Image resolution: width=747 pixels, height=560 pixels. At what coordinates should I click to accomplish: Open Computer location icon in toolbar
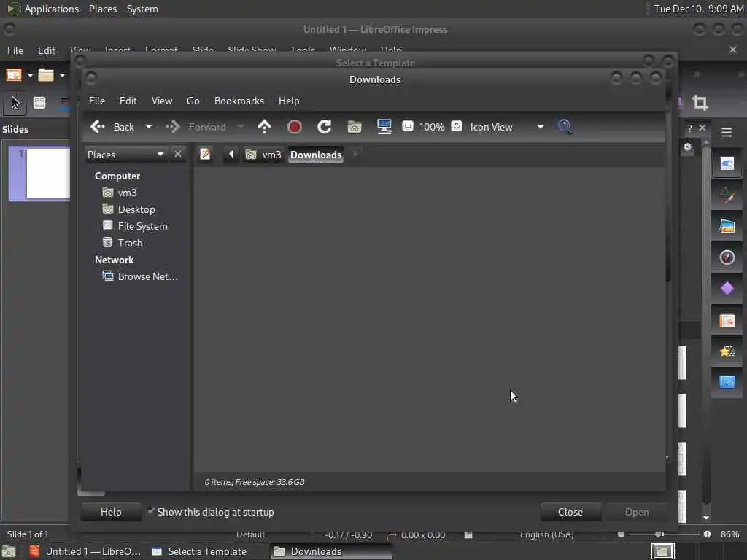click(x=384, y=127)
